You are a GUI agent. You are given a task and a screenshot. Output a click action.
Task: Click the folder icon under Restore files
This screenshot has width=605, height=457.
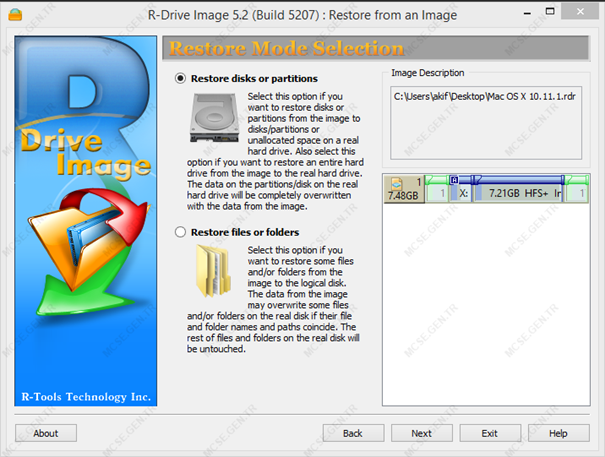pos(213,271)
